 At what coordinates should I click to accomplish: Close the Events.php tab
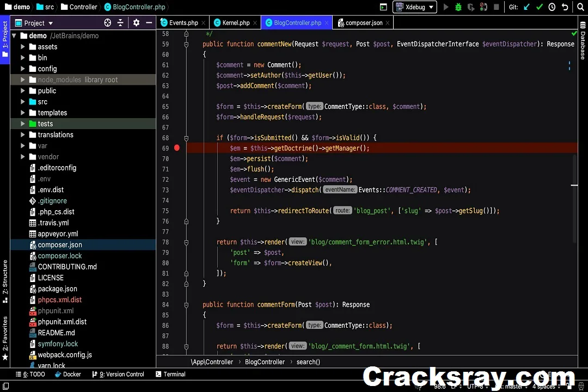point(203,23)
